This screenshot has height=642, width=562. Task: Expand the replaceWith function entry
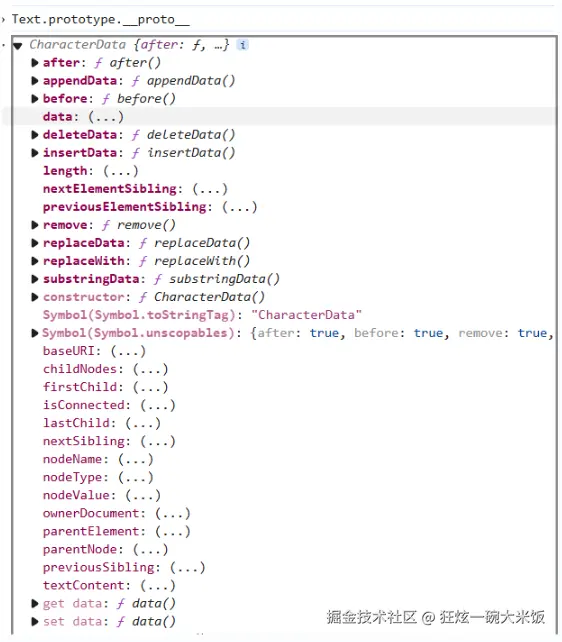(x=35, y=261)
